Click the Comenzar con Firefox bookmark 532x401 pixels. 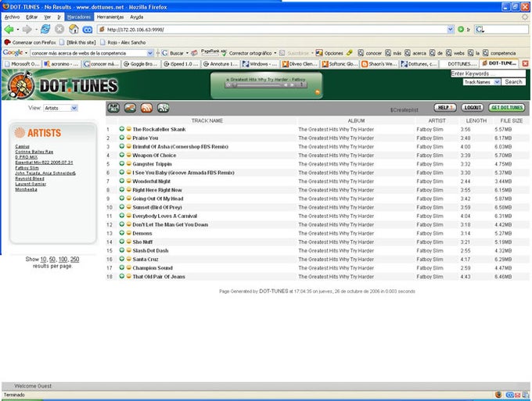click(30, 42)
